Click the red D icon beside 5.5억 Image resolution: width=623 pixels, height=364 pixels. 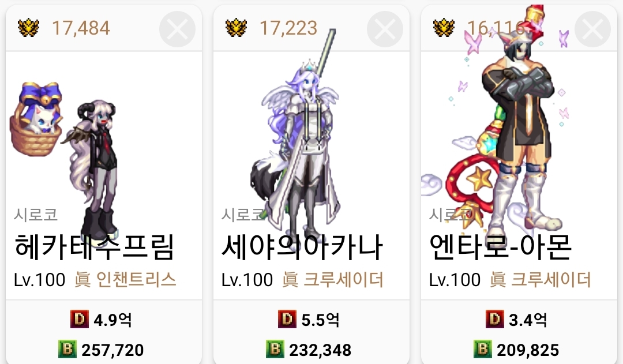point(287,319)
